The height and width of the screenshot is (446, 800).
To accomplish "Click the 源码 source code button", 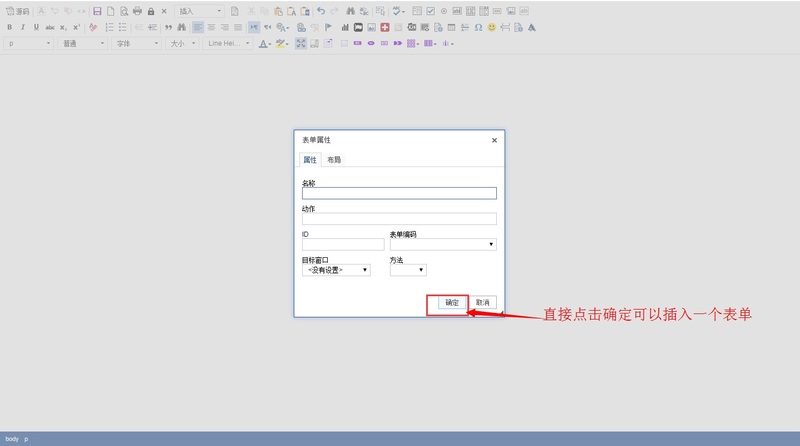I will 18,11.
